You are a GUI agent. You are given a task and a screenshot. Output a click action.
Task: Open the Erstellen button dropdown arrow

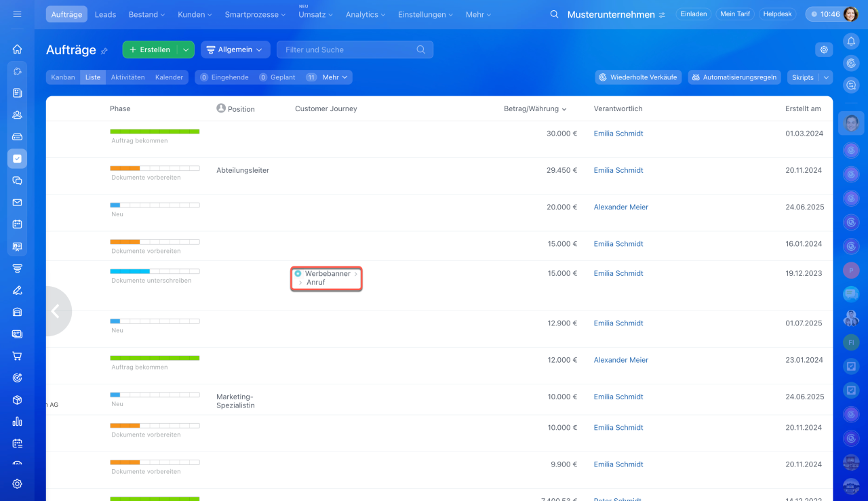point(186,49)
